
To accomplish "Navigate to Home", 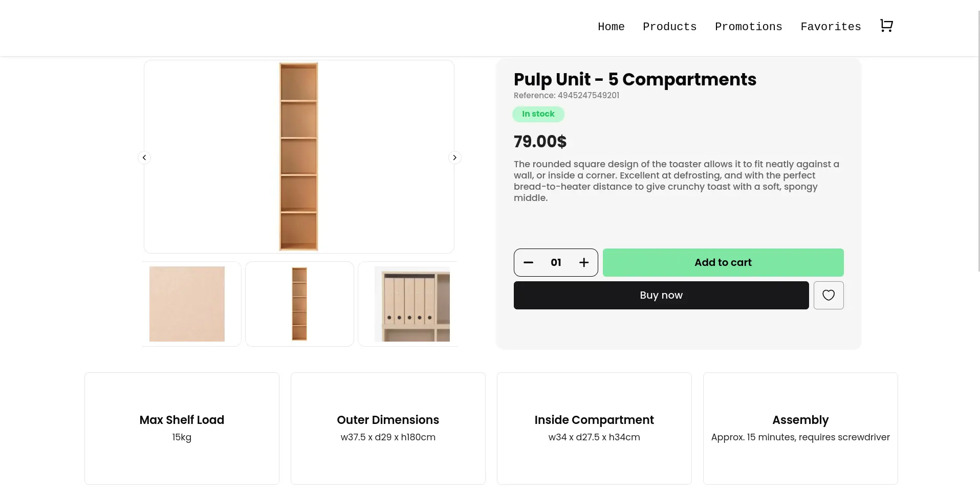I will click(611, 27).
